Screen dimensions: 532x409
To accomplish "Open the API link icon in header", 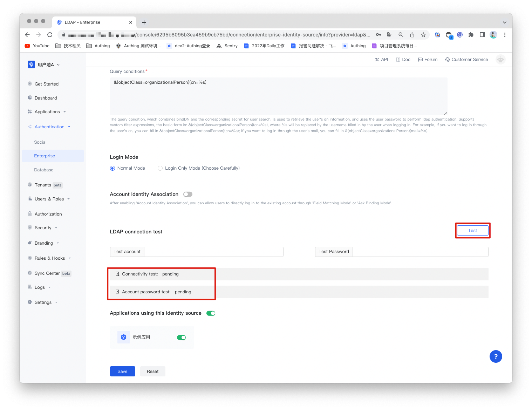I will (377, 60).
